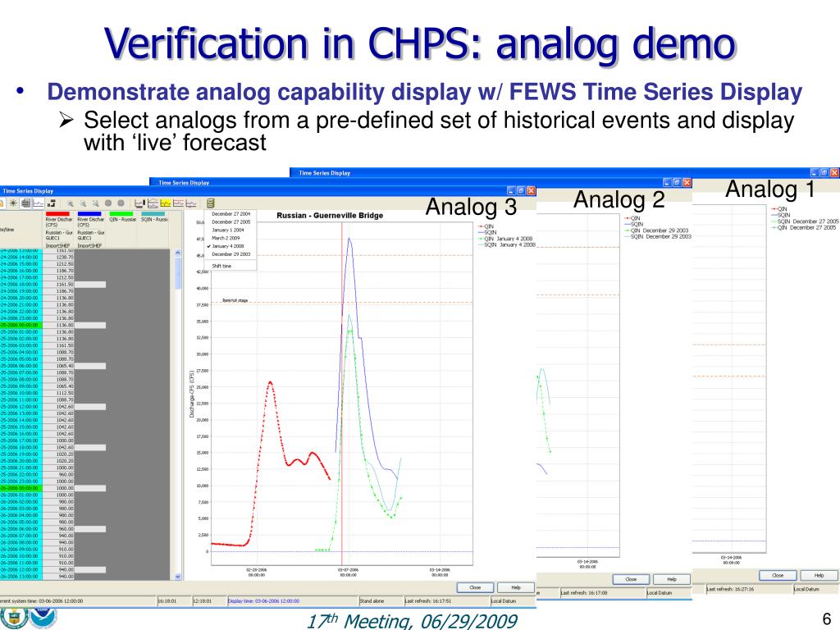
Task: Click Help button in Analog 2 window
Action: pos(672,579)
